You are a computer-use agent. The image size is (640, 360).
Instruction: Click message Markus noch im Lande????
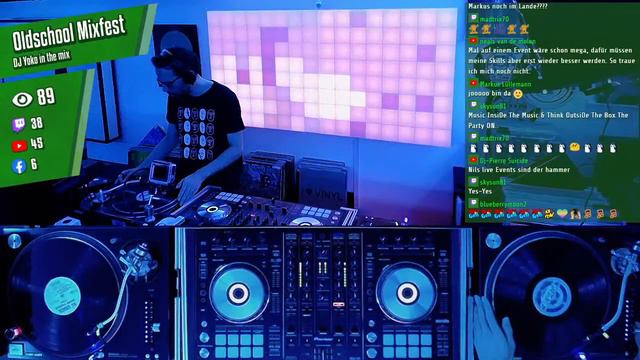coord(508,6)
